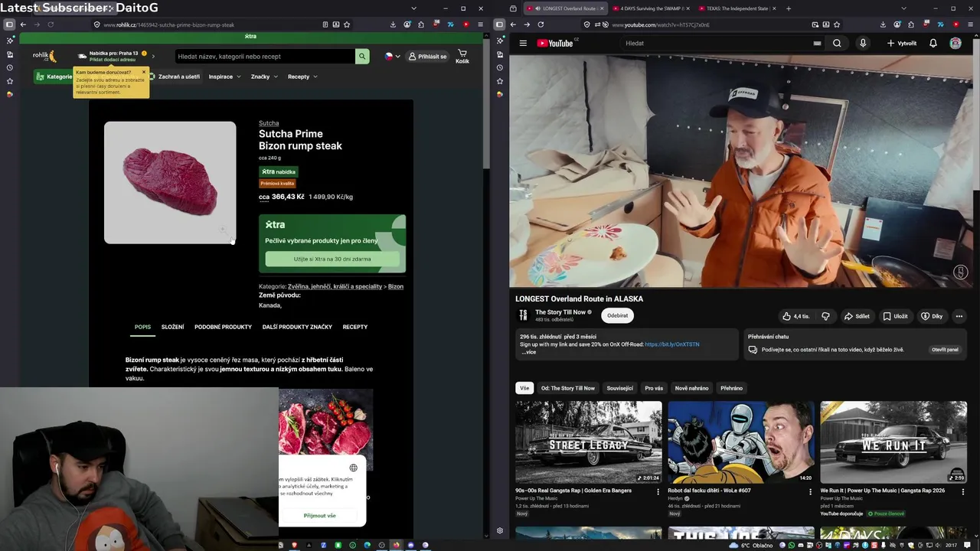Expand the Praha 13 delivery offer arrow
This screenshot has height=551, width=980.
coord(153,56)
